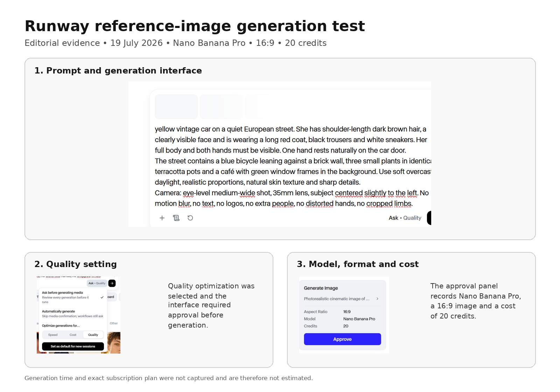Click the plus attach icon below prompt
This screenshot has width=560, height=392.
point(162,218)
